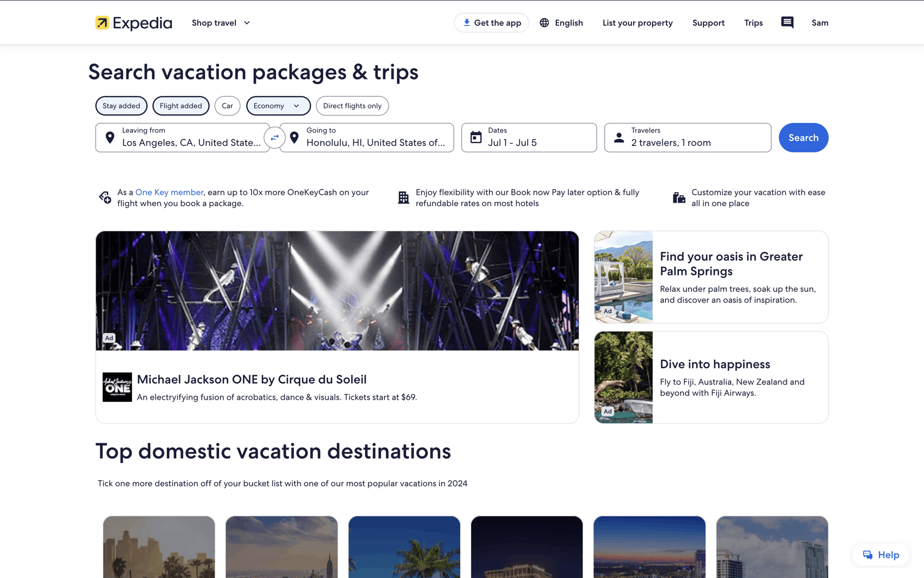The height and width of the screenshot is (578, 924).
Task: Expand the Shop travel menu
Action: pos(221,23)
